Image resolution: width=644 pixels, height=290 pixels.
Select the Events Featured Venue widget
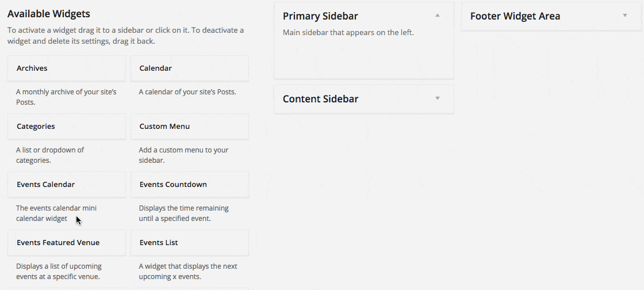point(67,243)
